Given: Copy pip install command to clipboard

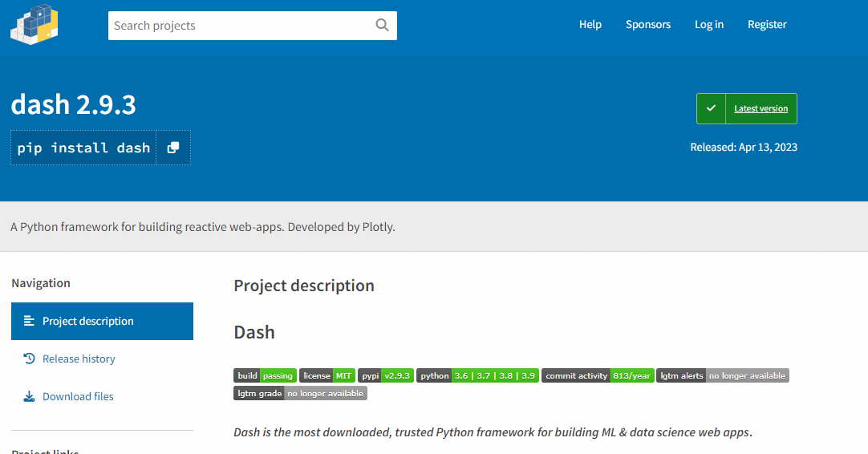Looking at the screenshot, I should point(173,148).
